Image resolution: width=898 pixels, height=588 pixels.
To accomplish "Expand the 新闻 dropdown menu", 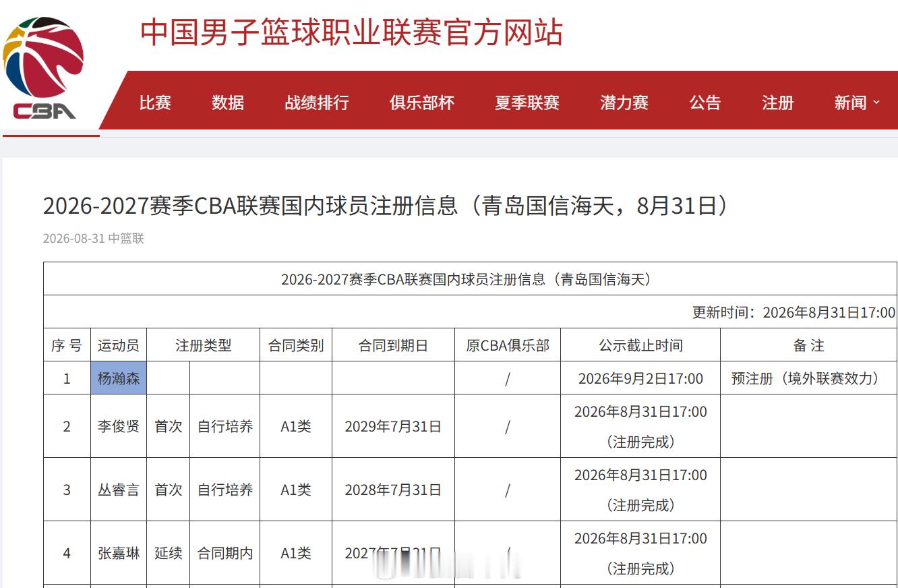I will click(x=857, y=102).
